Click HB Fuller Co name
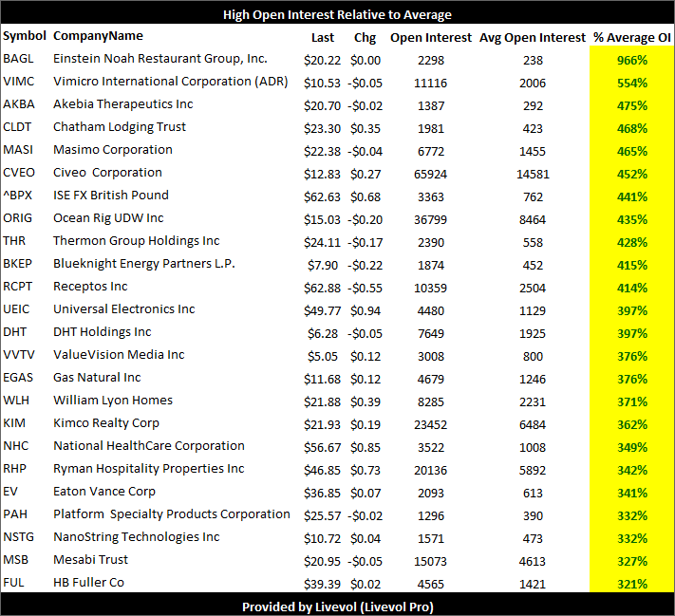This screenshot has height=616, width=675. click(88, 584)
